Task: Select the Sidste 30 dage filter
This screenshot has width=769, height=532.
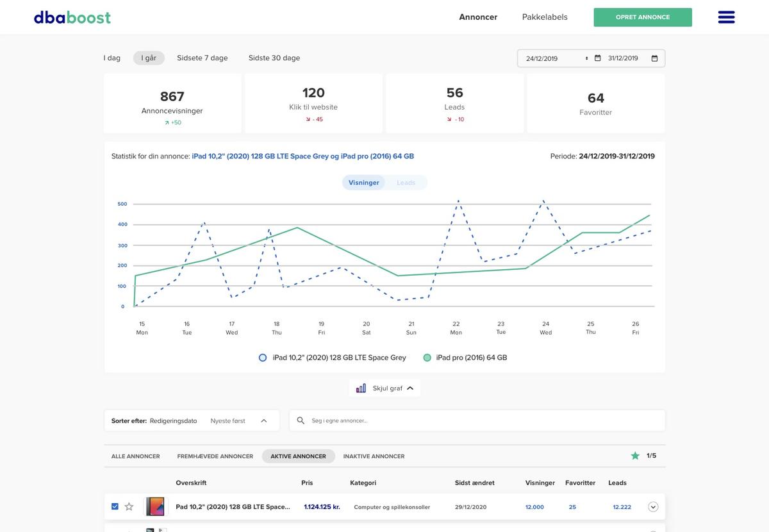Action: (274, 58)
